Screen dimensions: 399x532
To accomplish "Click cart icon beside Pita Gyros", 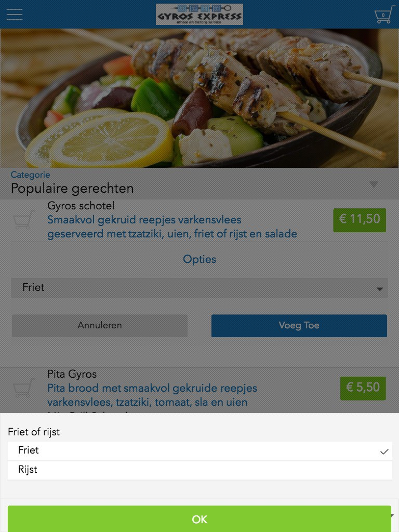I will [24, 388].
